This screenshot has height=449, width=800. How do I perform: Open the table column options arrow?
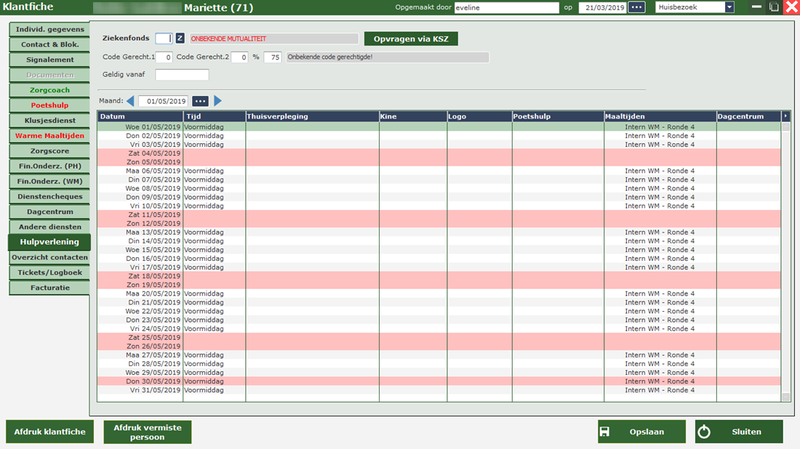(785, 116)
